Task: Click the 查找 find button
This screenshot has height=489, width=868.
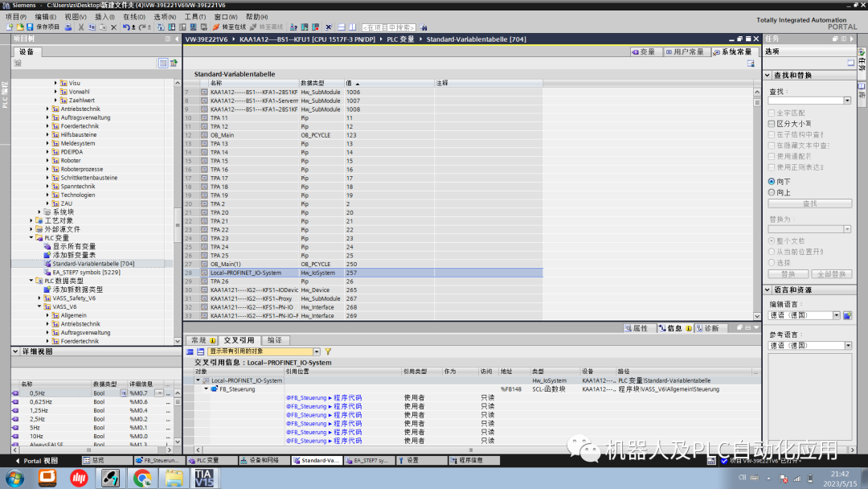Action: [809, 203]
